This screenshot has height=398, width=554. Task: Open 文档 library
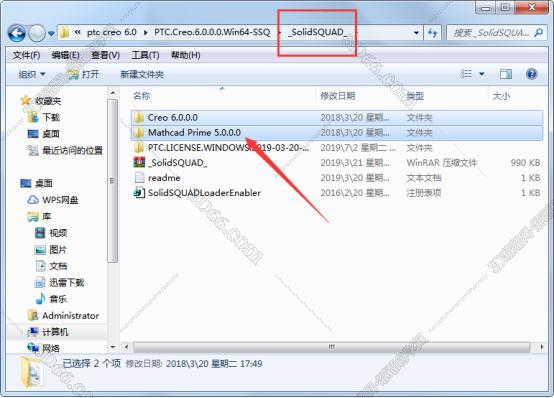tap(58, 266)
